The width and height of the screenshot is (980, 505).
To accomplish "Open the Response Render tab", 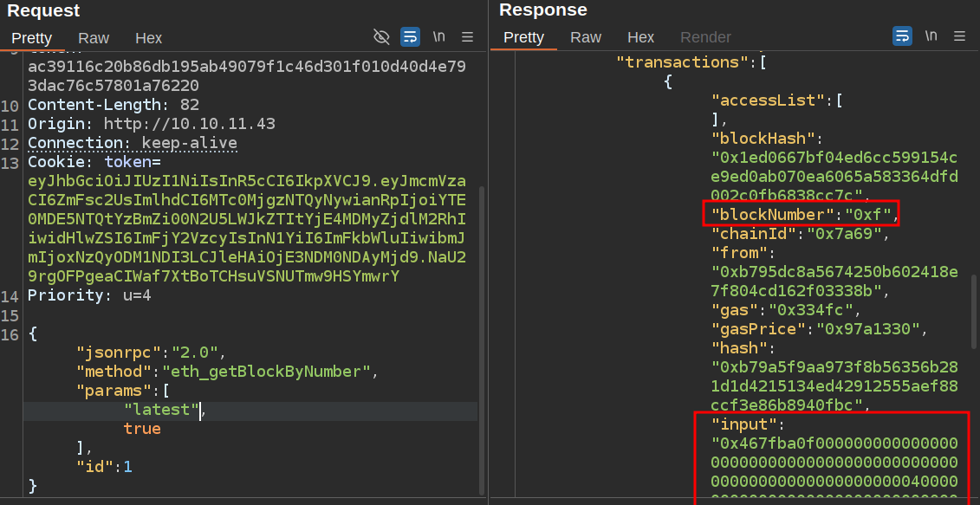I will 705,37.
